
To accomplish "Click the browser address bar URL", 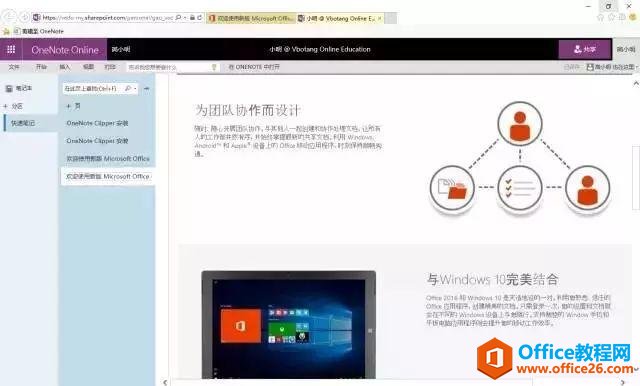I will [108, 18].
